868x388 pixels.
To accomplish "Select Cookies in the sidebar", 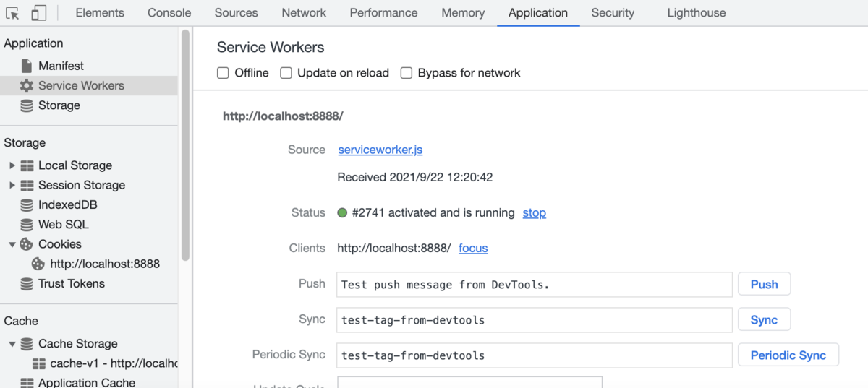I will tap(60, 244).
